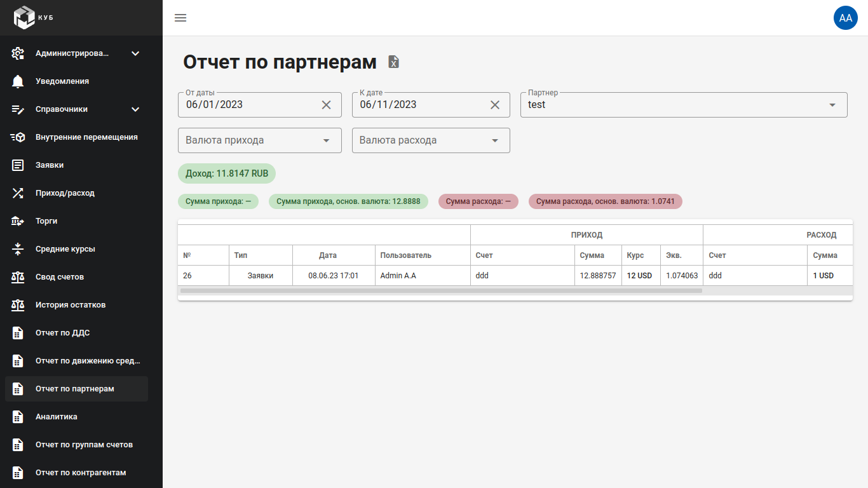Click the cell with number 26
Viewport: 868px width, 488px height.
(x=203, y=276)
